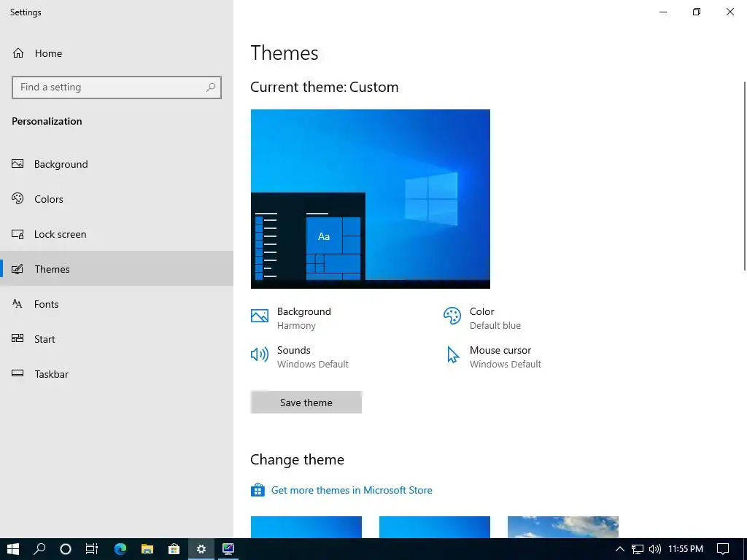
Task: Click the Colors sidebar palette icon
Action: point(18,198)
